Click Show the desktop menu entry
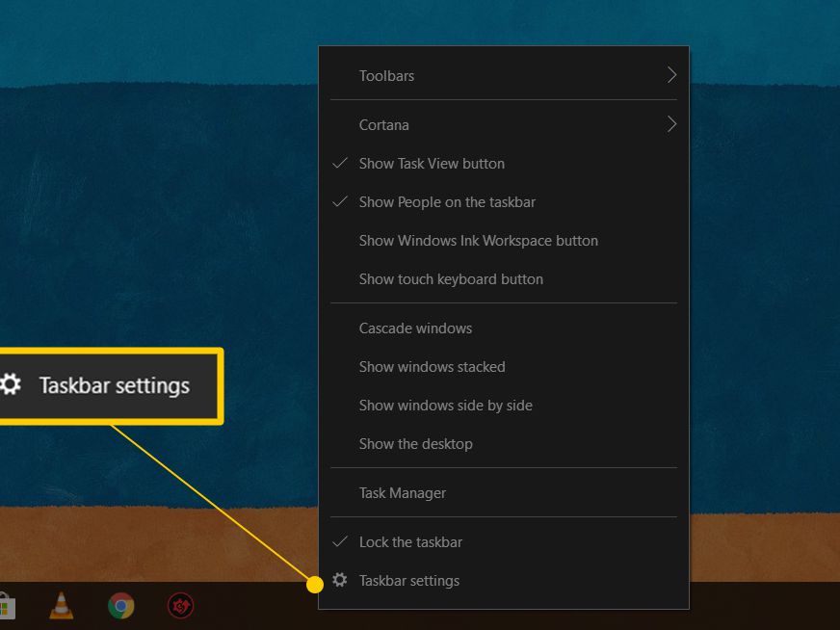 (415, 443)
